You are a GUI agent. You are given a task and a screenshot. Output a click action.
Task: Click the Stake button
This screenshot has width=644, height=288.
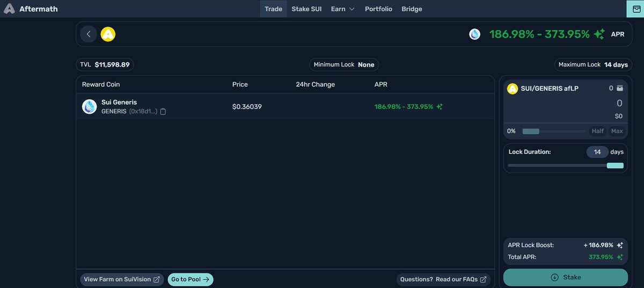pyautogui.click(x=566, y=277)
